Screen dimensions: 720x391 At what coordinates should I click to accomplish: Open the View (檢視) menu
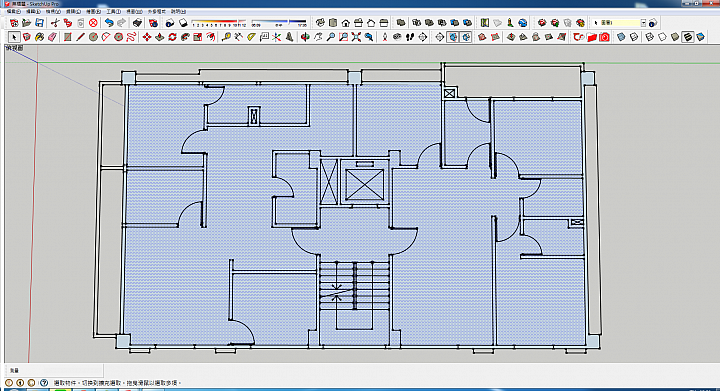pos(53,11)
